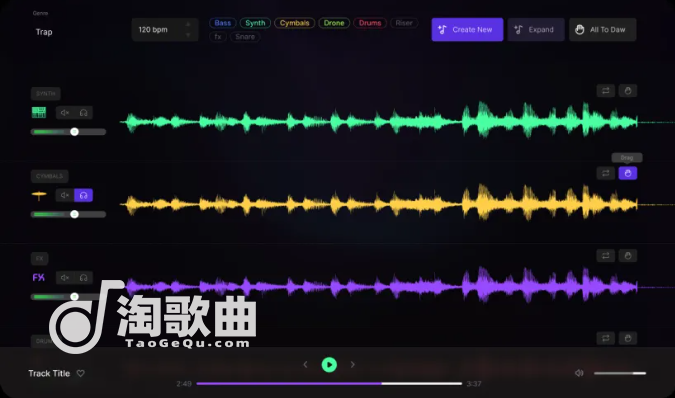This screenshot has height=398, width=675.
Task: Adjust the Cymbals track volume slider
Action: 68,214
